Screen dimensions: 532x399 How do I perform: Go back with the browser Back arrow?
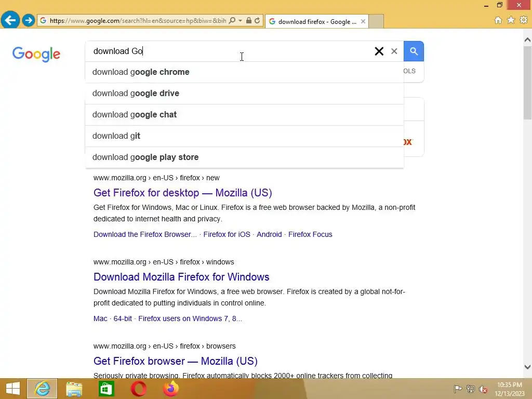click(10, 20)
